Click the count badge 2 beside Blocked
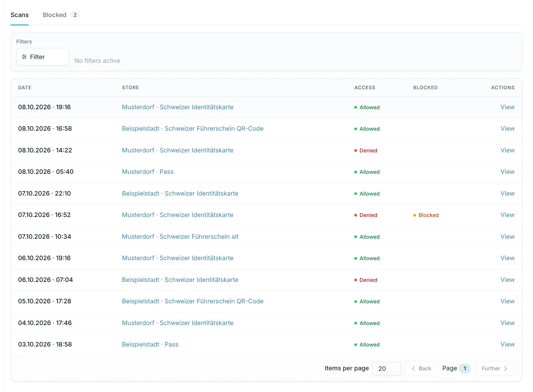This screenshot has width=533, height=392. pos(75,15)
